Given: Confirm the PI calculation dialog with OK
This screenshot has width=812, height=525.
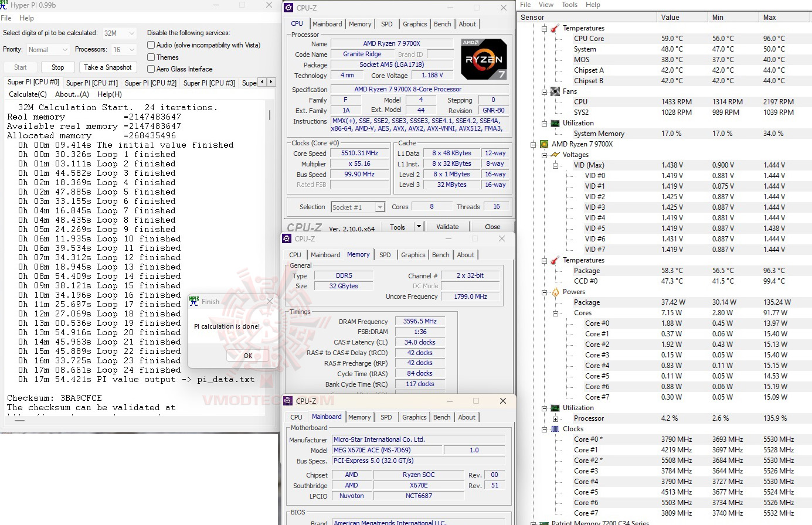Looking at the screenshot, I should pos(248,356).
